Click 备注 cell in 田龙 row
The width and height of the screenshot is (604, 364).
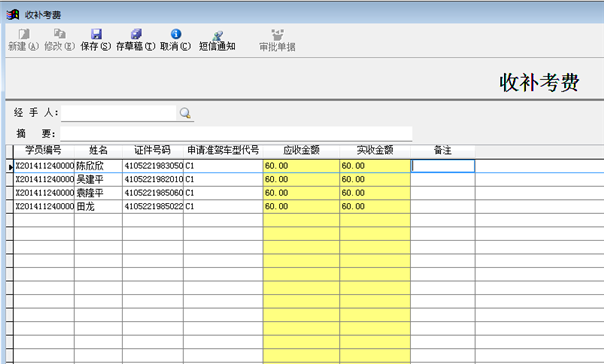(x=443, y=206)
